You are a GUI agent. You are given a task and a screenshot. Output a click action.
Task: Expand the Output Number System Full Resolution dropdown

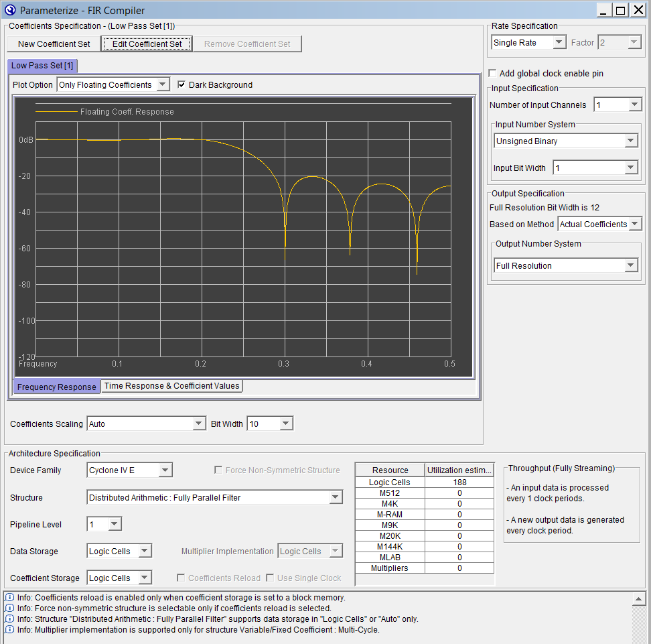[x=630, y=265]
